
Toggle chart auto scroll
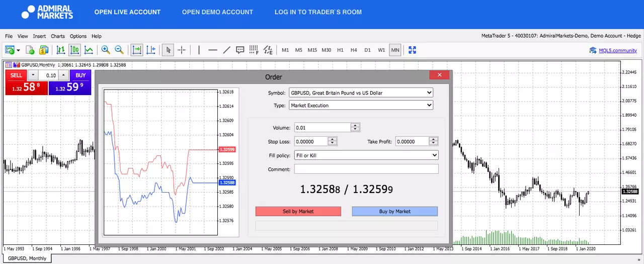(x=137, y=50)
